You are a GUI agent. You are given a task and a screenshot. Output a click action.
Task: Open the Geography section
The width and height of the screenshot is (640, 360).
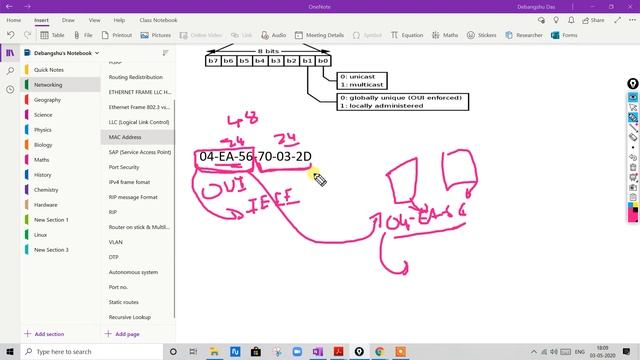(61, 100)
